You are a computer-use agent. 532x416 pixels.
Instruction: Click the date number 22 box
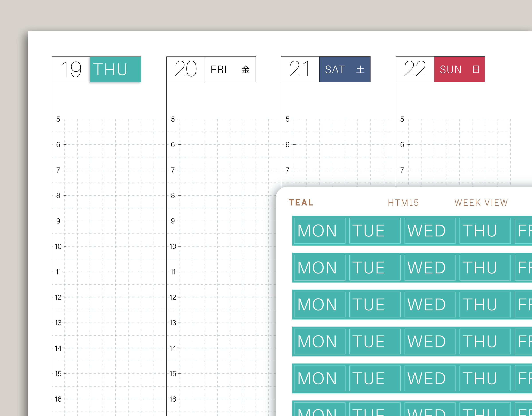(415, 70)
